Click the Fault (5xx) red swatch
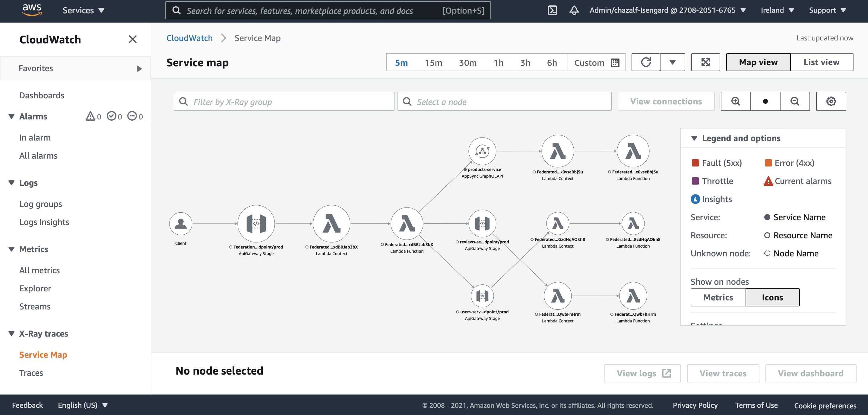 click(x=695, y=163)
